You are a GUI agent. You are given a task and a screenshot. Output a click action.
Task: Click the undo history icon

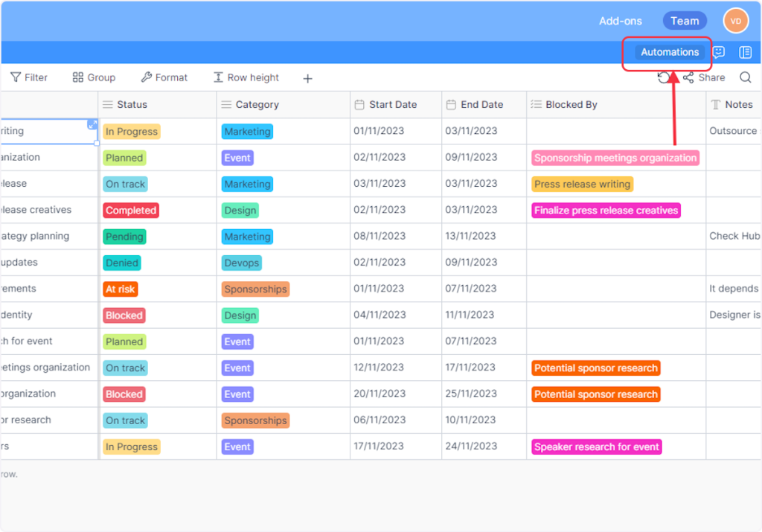pos(664,77)
